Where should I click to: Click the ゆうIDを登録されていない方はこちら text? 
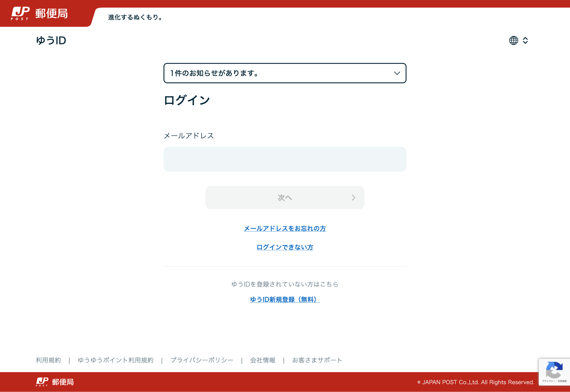[285, 284]
